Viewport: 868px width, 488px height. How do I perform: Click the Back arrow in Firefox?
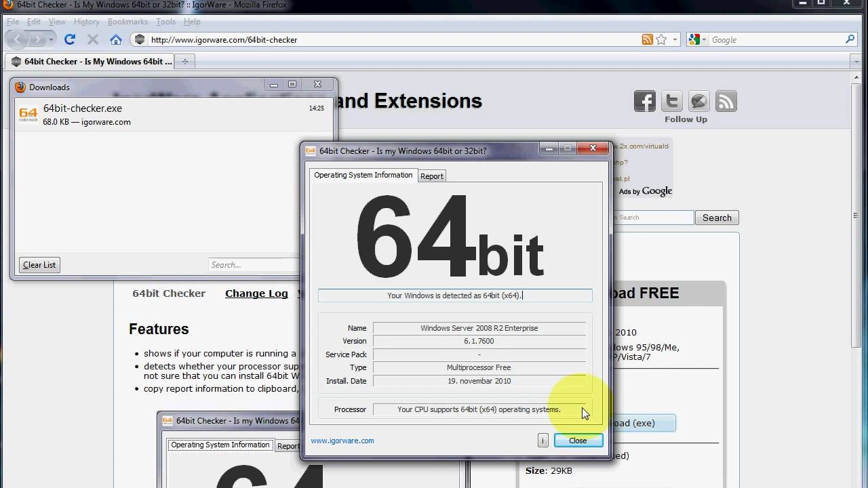pos(17,39)
